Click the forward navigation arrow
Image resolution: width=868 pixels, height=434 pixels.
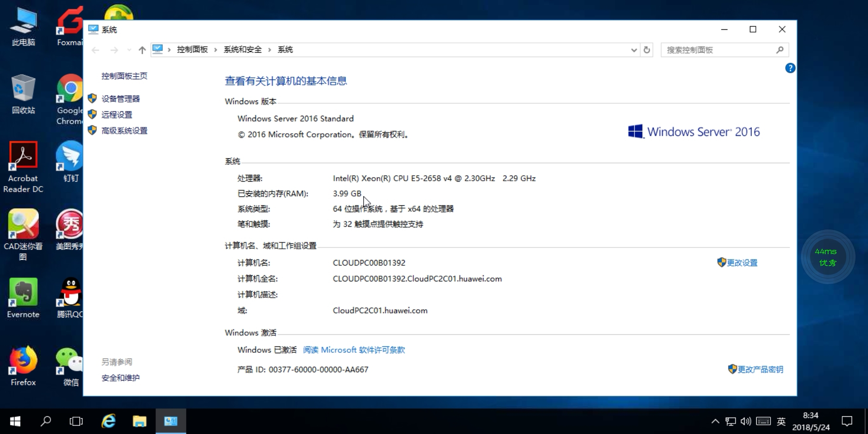point(114,50)
